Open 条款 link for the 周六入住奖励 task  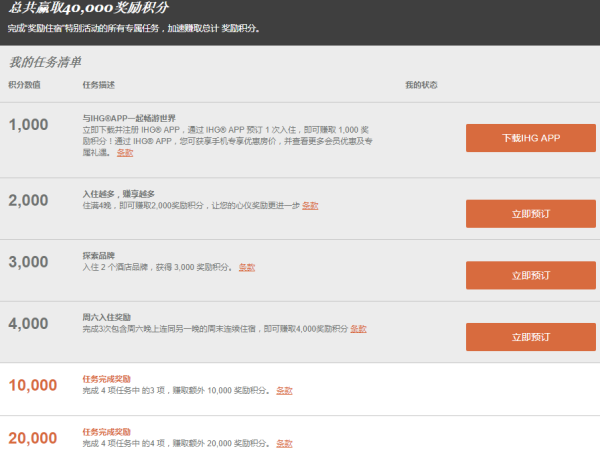point(358,329)
